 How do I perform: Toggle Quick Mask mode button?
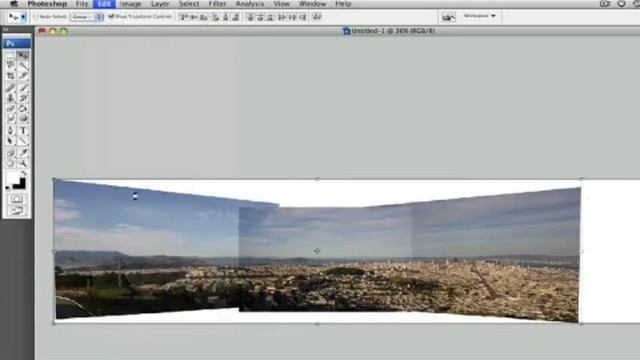16,199
